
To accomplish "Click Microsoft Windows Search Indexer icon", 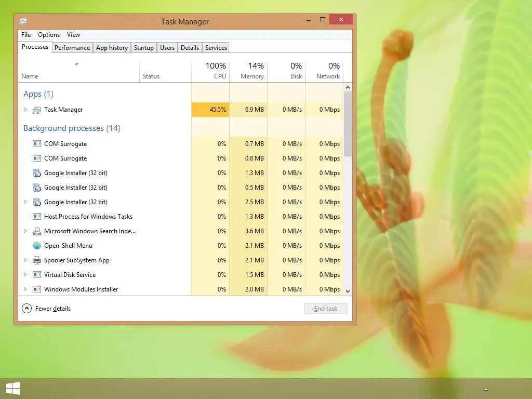I will click(37, 231).
